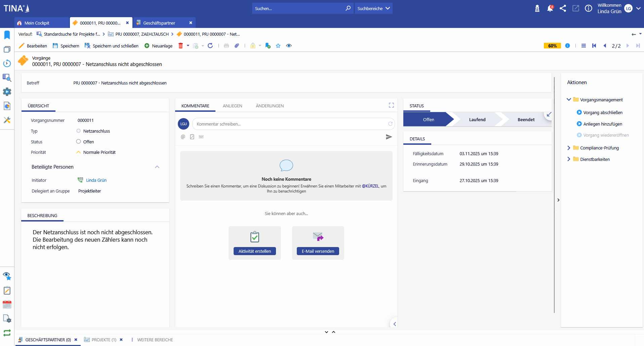Open the Linda Grün initiator link
Screen dimensions: 644x346
click(x=96, y=180)
